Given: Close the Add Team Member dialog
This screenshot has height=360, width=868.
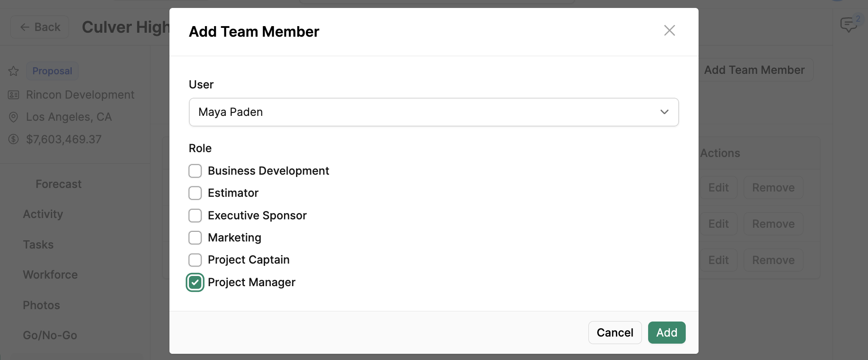Looking at the screenshot, I should 669,31.
